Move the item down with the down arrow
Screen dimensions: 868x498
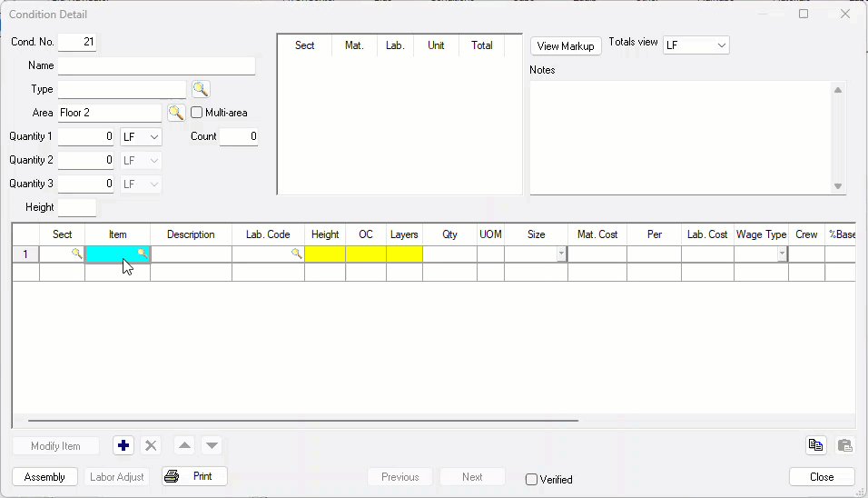212,445
